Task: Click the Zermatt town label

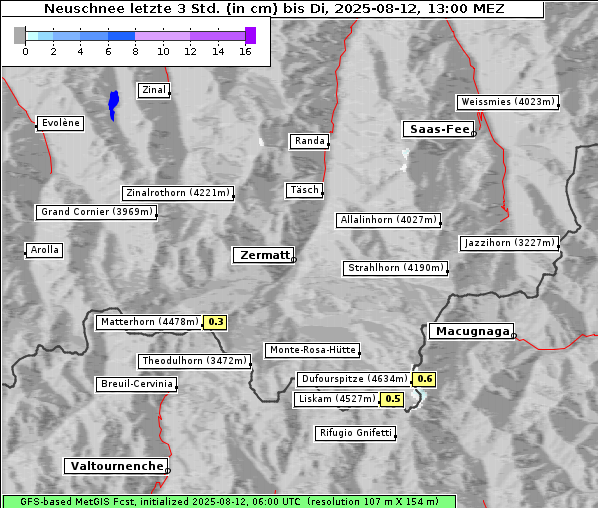Action: (264, 255)
